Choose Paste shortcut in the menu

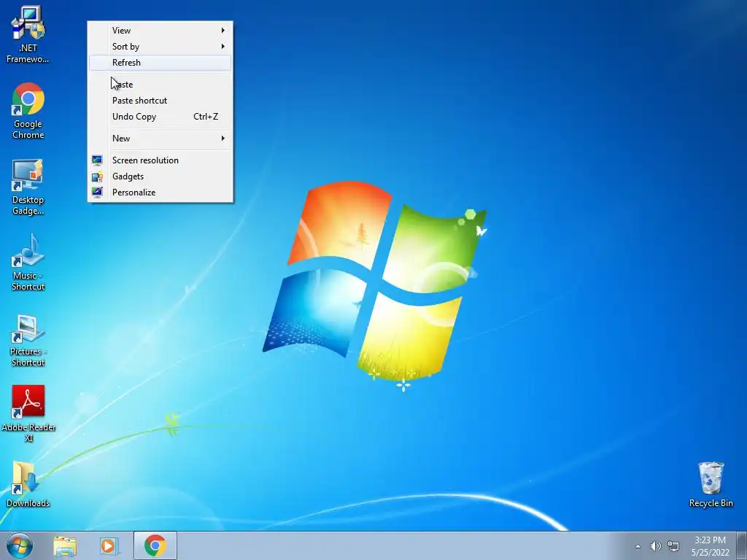pyautogui.click(x=160, y=101)
